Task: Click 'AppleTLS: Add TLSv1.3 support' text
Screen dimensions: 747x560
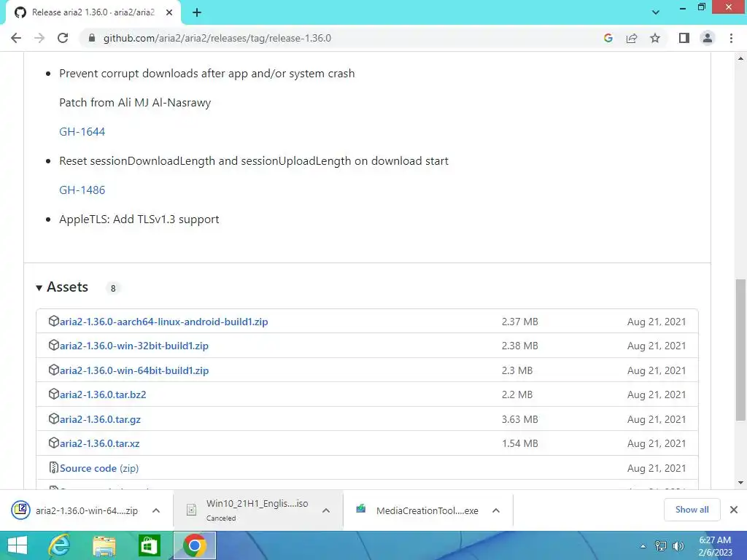Action: [139, 219]
